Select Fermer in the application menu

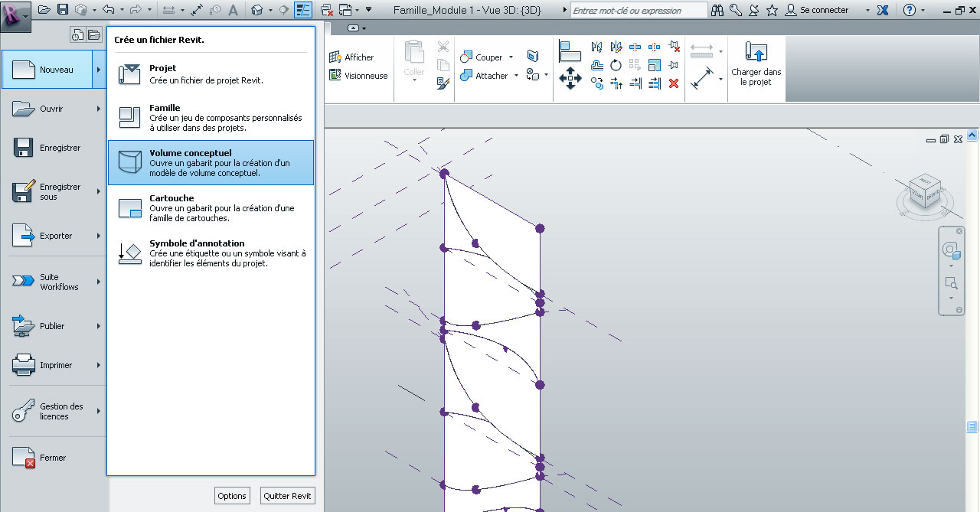[52, 458]
